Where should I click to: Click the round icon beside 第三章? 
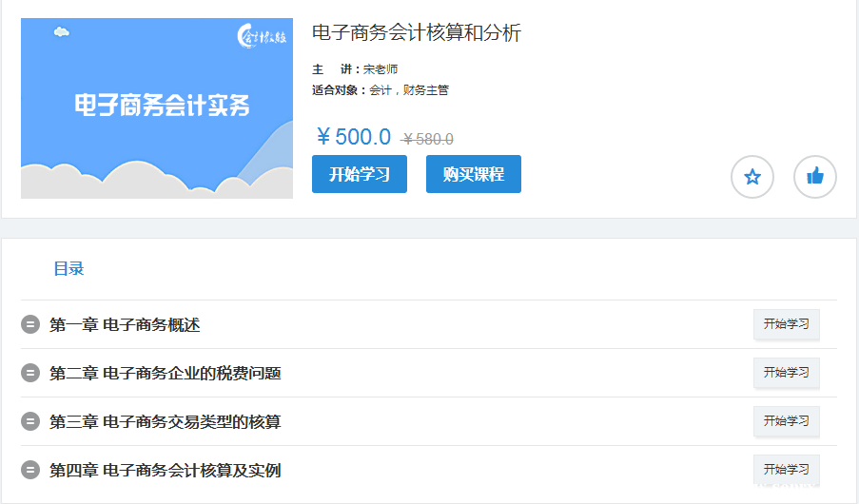(x=30, y=421)
